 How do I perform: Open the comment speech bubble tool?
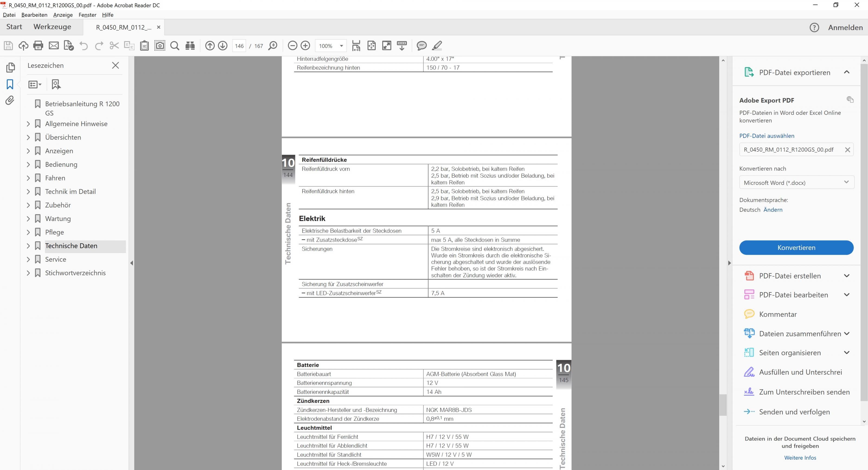tap(421, 46)
